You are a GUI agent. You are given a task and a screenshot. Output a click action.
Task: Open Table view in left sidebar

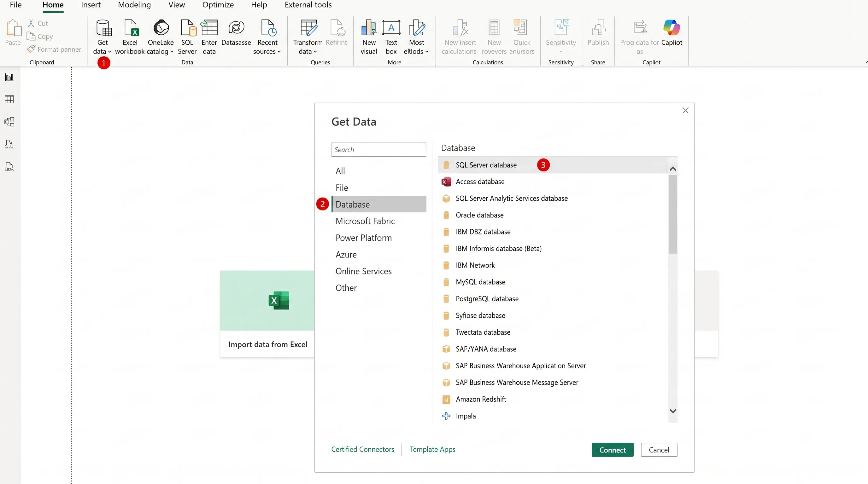[x=9, y=99]
